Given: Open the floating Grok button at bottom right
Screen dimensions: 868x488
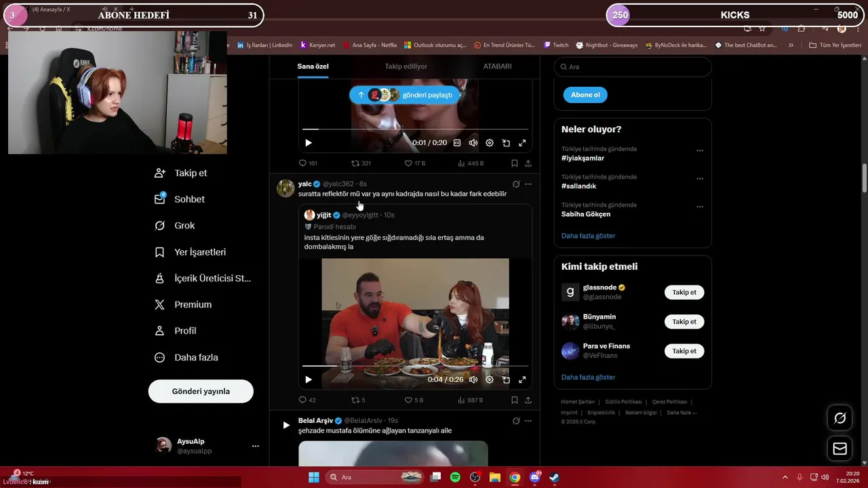Looking at the screenshot, I should pos(840,418).
